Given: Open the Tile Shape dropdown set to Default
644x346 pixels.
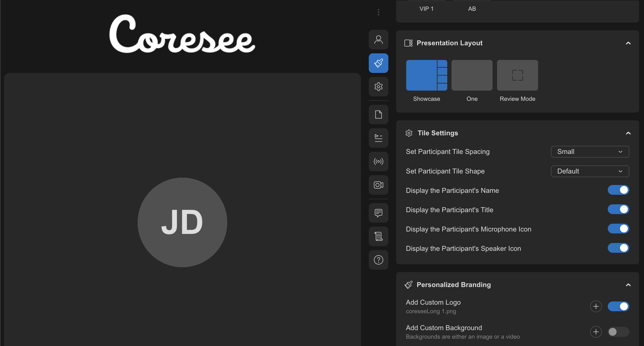Looking at the screenshot, I should (x=590, y=171).
